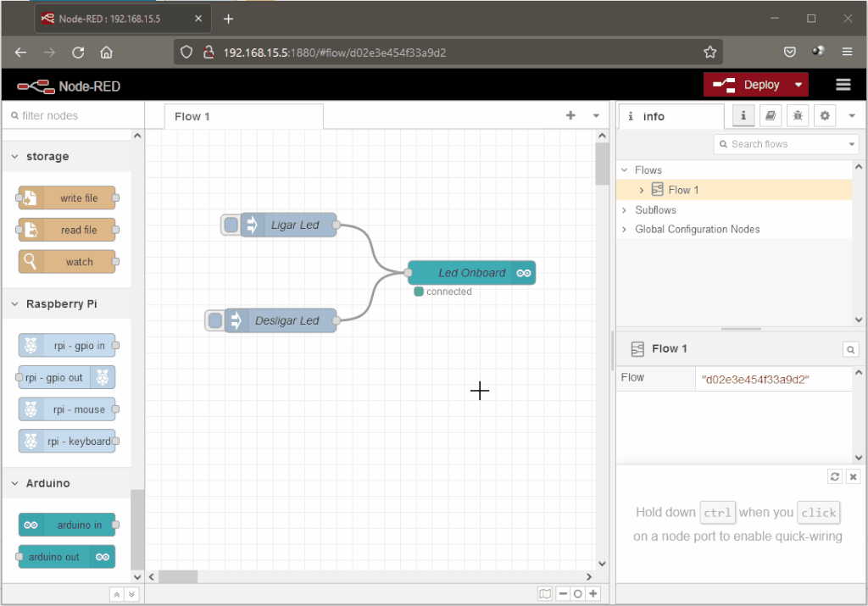Click the palette vertical scrollbar thumb
Image resolution: width=868 pixels, height=606 pixels.
pyautogui.click(x=137, y=530)
